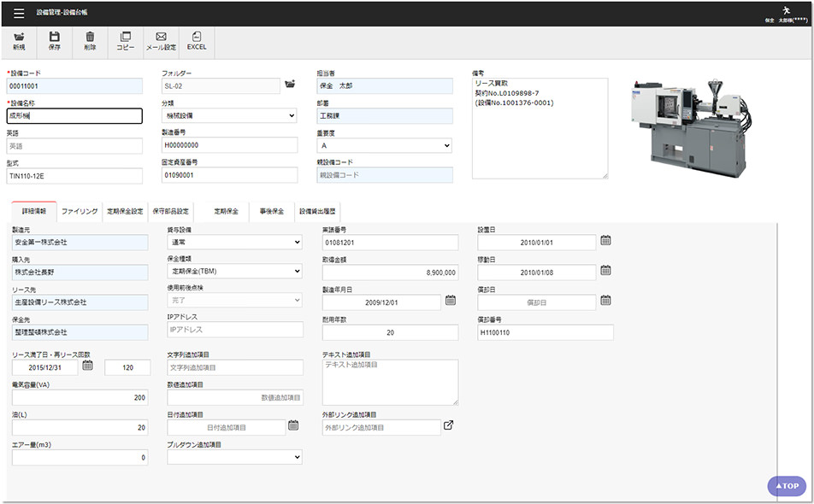Click the 取得金額 field showing 8,900,000

[391, 273]
